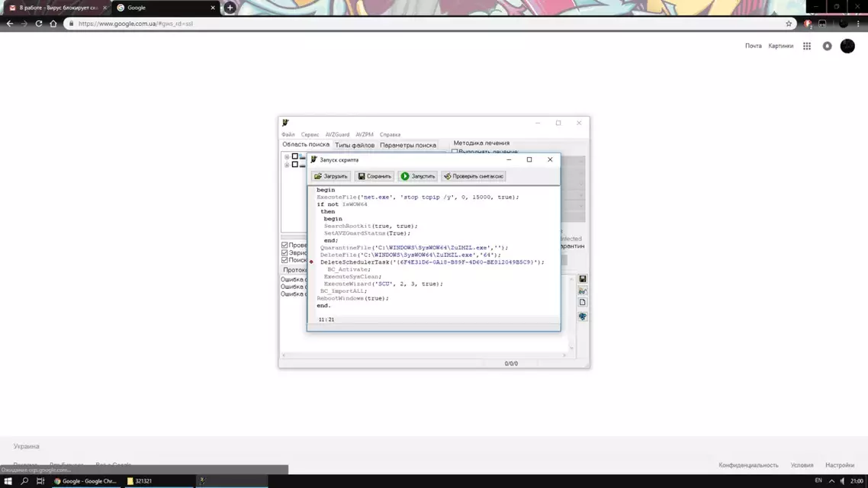
Task: Click the volume icon in the system tray
Action: [x=842, y=481]
